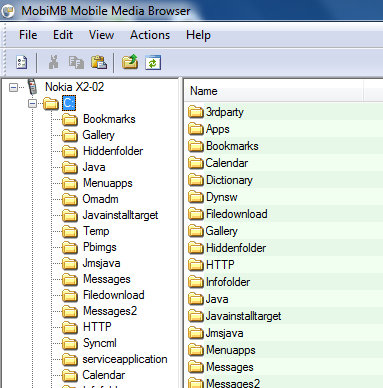Collapse the C: drive tree node
The height and width of the screenshot is (388, 383).
[x=32, y=104]
